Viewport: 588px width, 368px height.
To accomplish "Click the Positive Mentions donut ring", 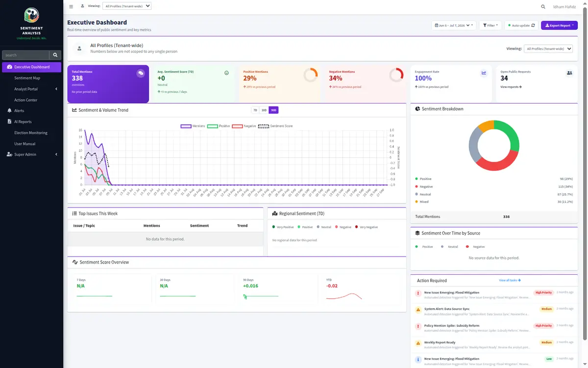I will tap(311, 75).
